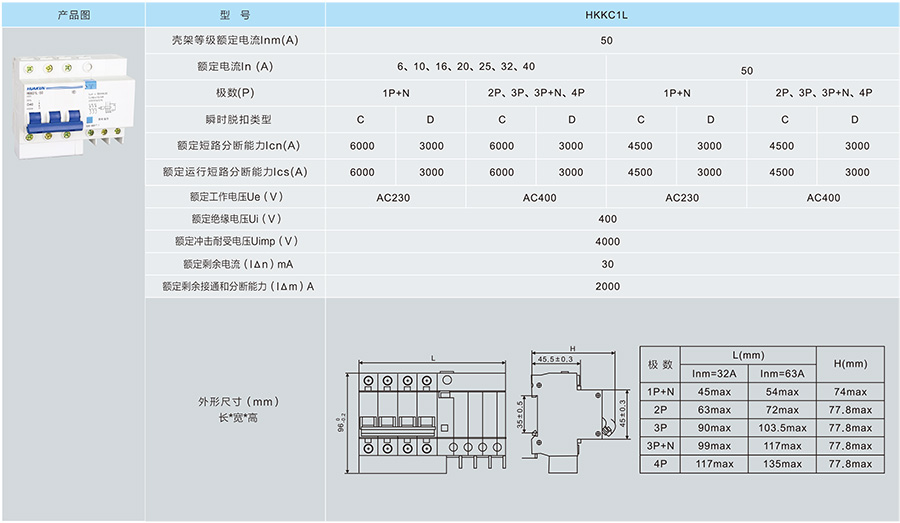The width and height of the screenshot is (900, 523).
Task: Click the 135max dimension value
Action: (x=782, y=463)
